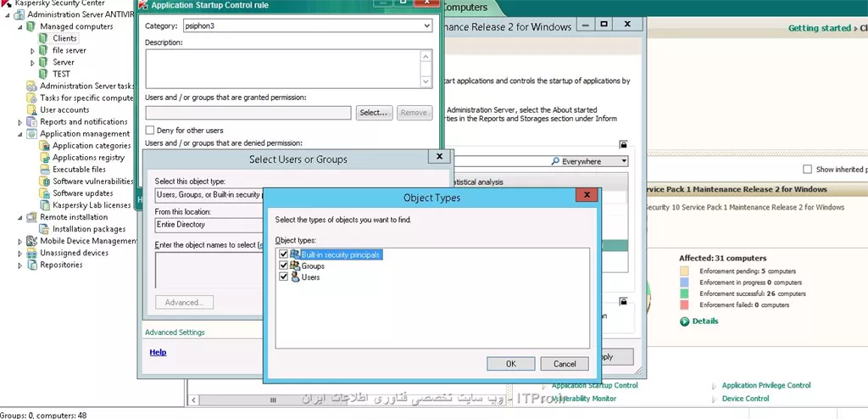Click the Mobile Device Management icon
Image resolution: width=868 pixels, height=419 pixels.
coord(31,241)
